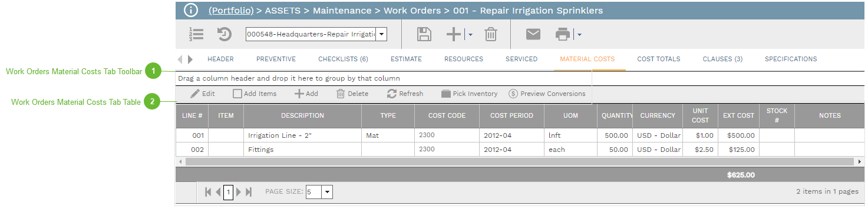Click the CURRENCY column header

point(658,115)
